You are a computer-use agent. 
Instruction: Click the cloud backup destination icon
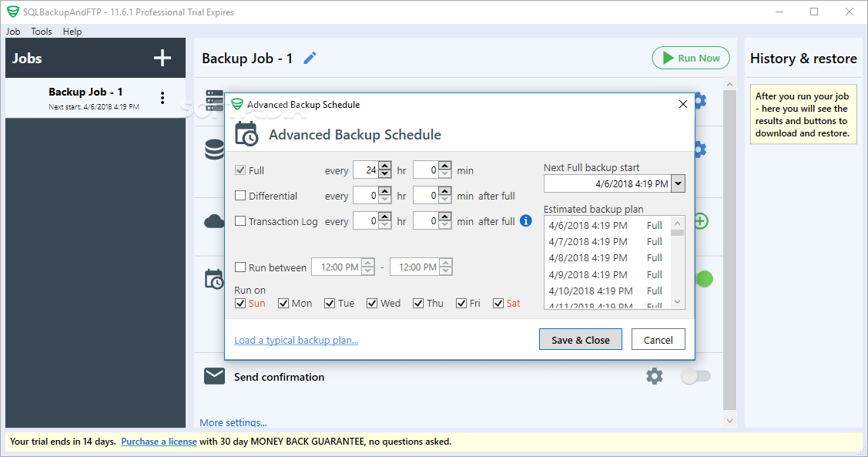point(213,221)
